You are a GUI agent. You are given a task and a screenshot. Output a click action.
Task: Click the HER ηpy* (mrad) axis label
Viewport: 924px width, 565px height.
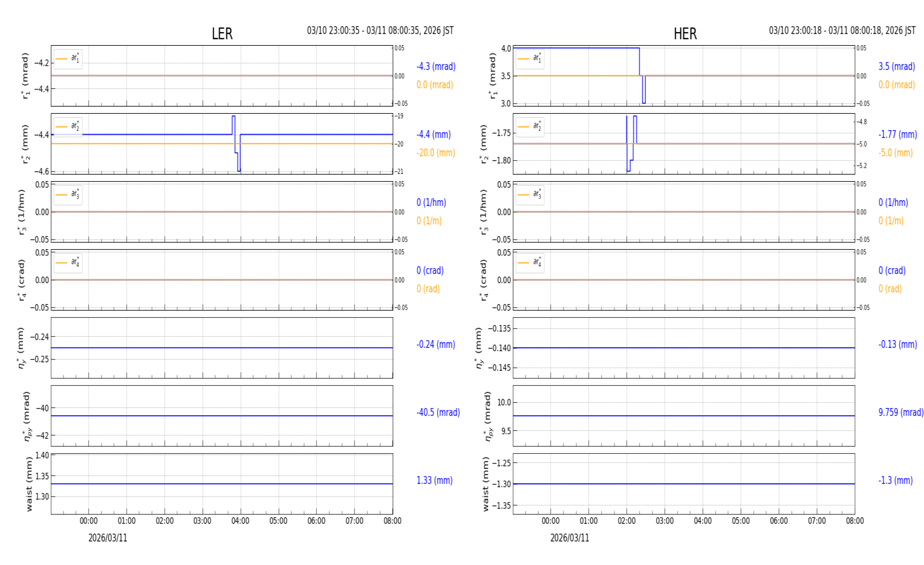click(x=489, y=416)
